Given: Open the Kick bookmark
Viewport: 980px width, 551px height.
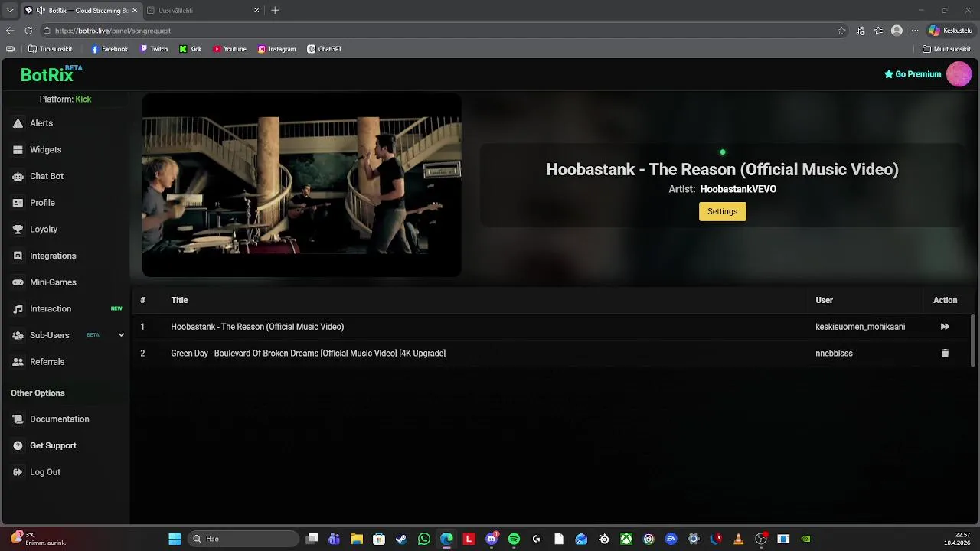Looking at the screenshot, I should [191, 49].
